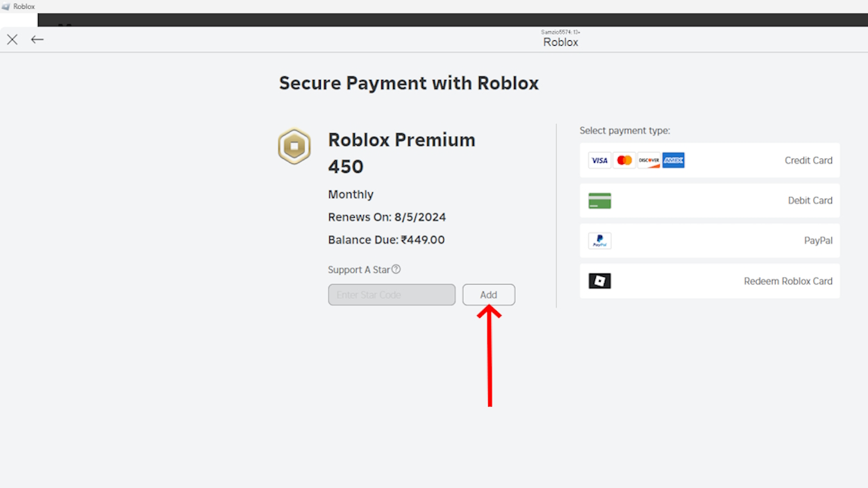This screenshot has width=868, height=488.
Task: Click the Roblox title in header bar
Action: [x=561, y=42]
